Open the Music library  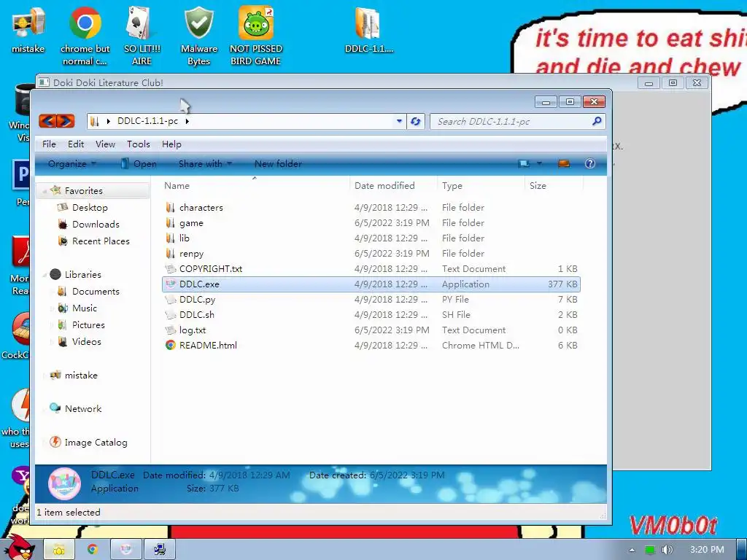click(x=77, y=308)
